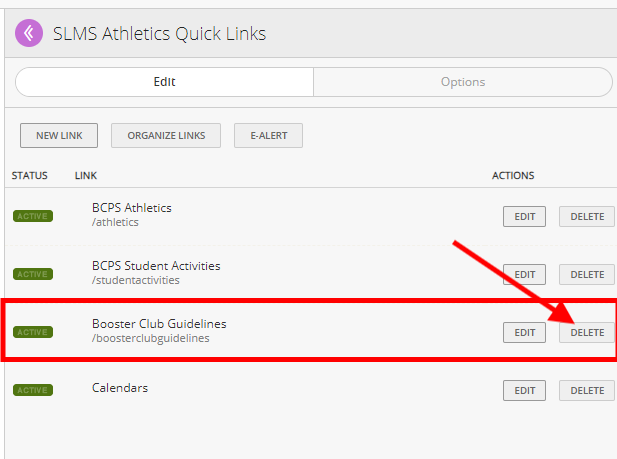The width and height of the screenshot is (617, 459).
Task: Delete the Booster Club Guidelines link
Action: [587, 333]
